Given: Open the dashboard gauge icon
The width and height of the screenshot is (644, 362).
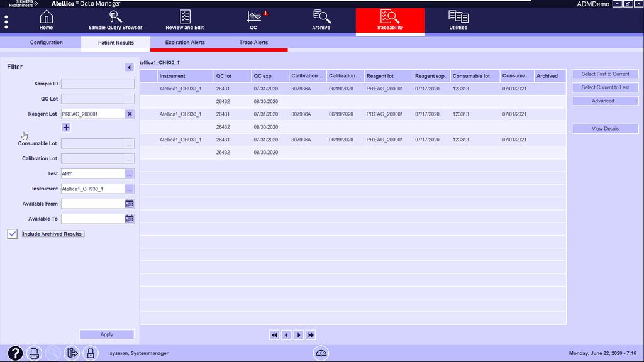Looking at the screenshot, I should click(x=321, y=353).
